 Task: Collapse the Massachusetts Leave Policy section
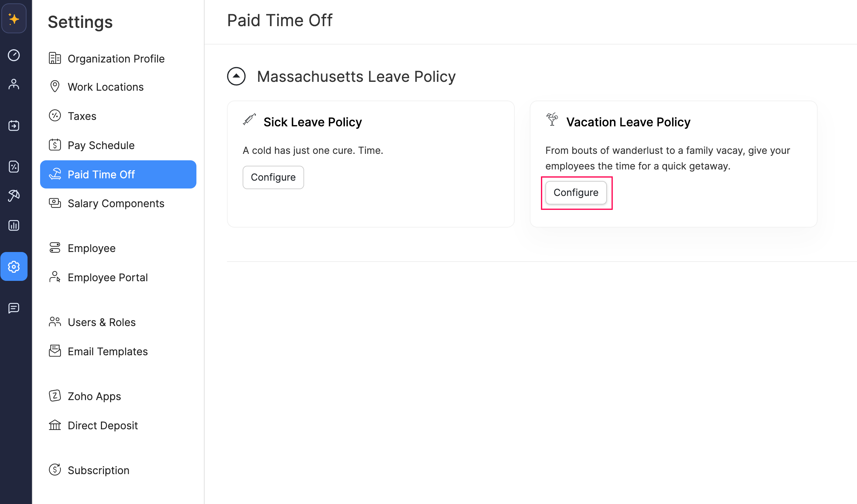click(237, 76)
